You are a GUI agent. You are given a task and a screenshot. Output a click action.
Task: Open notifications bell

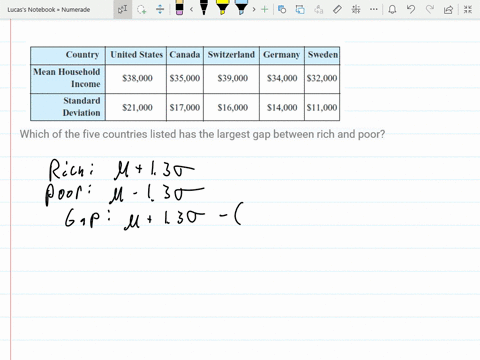coord(392,9)
